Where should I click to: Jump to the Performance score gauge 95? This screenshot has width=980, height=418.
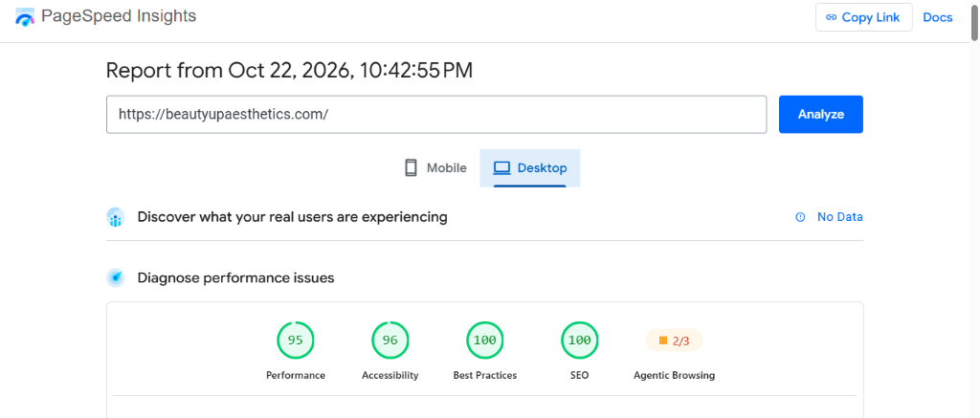click(x=296, y=341)
